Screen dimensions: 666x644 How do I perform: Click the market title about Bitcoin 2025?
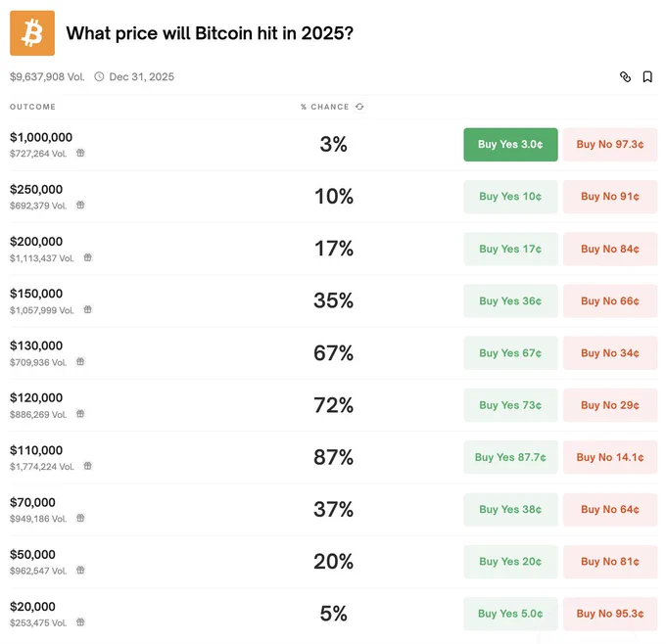click(x=210, y=33)
